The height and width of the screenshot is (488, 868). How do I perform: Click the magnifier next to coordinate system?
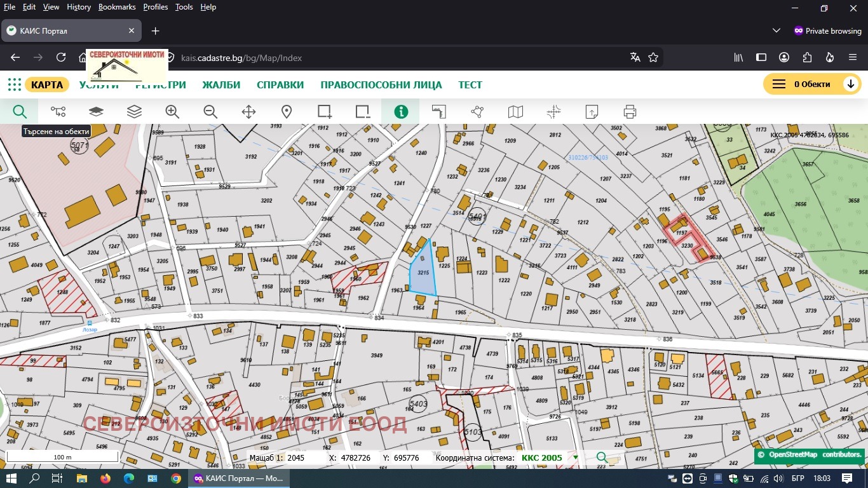pyautogui.click(x=601, y=457)
